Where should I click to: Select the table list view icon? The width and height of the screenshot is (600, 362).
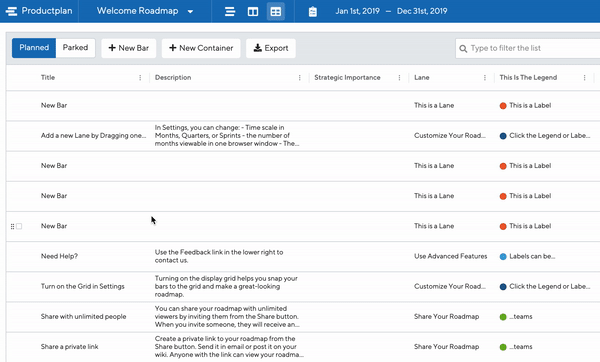tap(276, 11)
